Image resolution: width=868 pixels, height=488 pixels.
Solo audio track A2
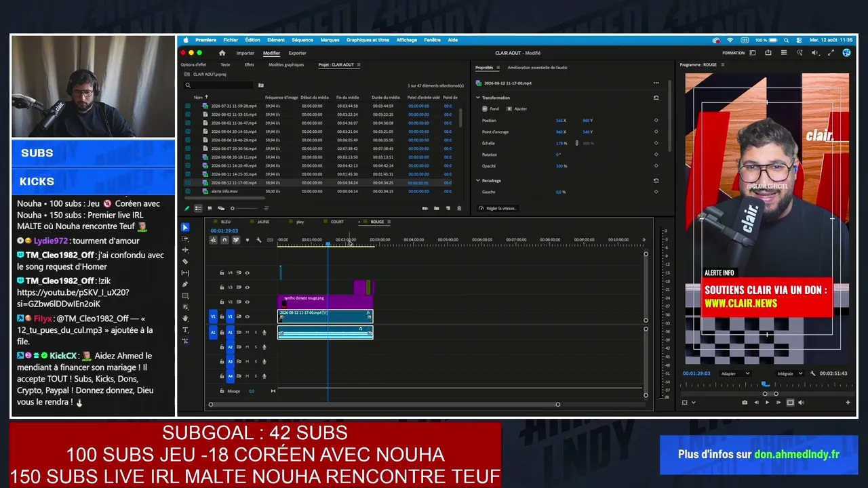(256, 347)
